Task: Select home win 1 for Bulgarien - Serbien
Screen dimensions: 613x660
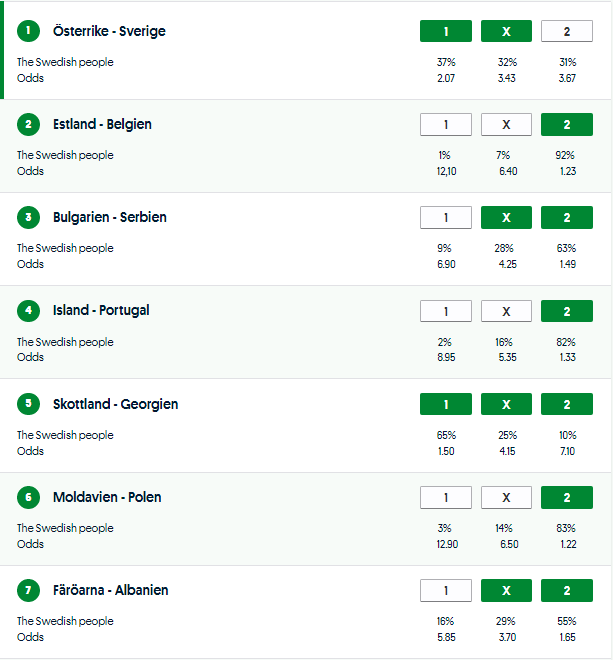Action: click(x=446, y=217)
